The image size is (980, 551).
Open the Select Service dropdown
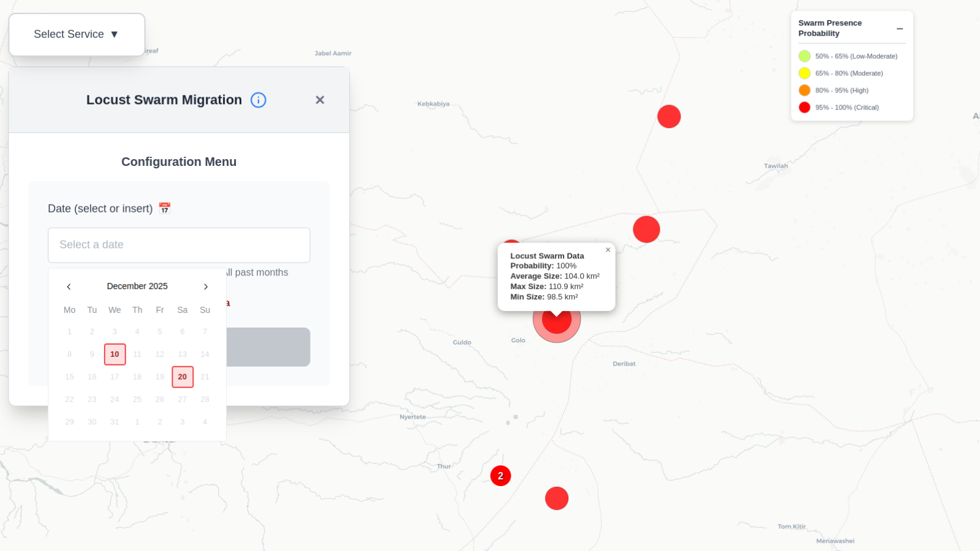[77, 34]
